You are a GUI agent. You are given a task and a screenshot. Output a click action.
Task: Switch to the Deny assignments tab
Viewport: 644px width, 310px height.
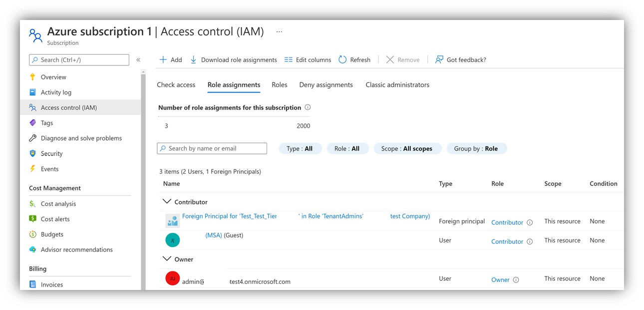(326, 84)
